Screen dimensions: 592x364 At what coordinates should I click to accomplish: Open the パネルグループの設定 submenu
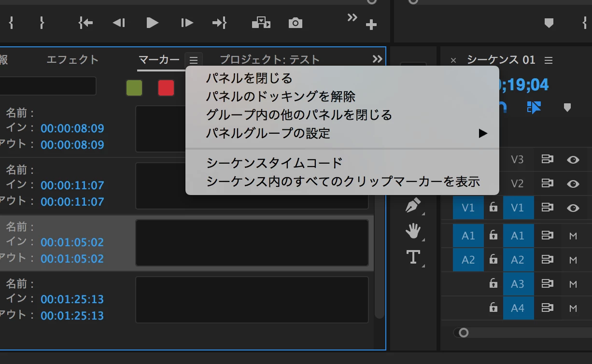pyautogui.click(x=342, y=133)
